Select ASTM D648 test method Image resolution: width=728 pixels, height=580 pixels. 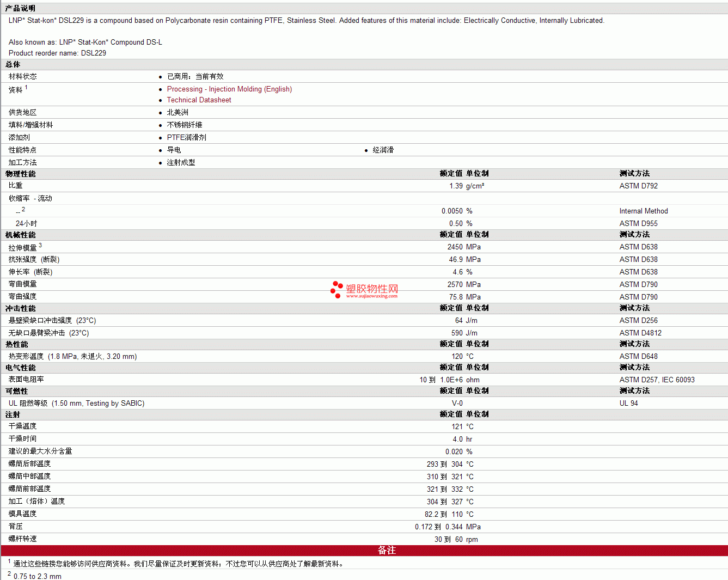[x=638, y=357]
